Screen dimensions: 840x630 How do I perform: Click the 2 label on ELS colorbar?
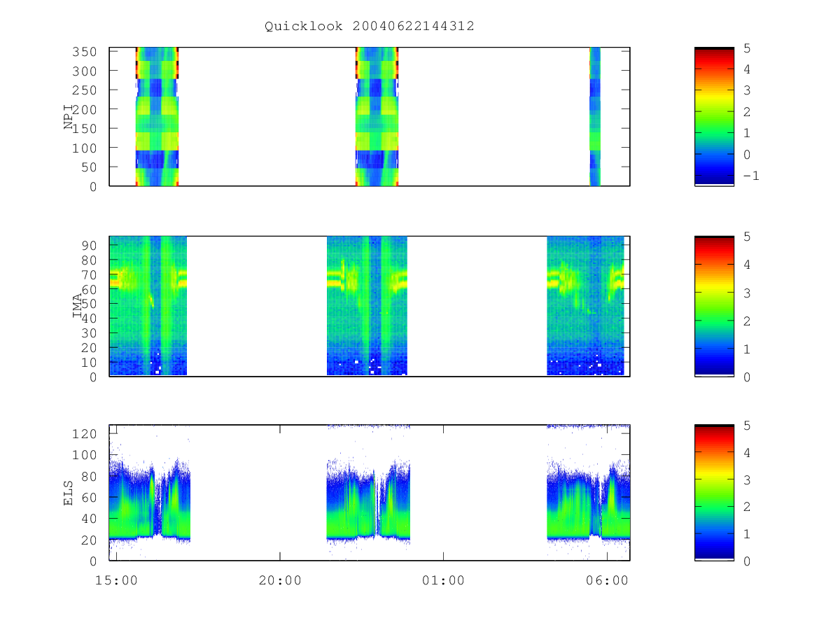tap(746, 506)
